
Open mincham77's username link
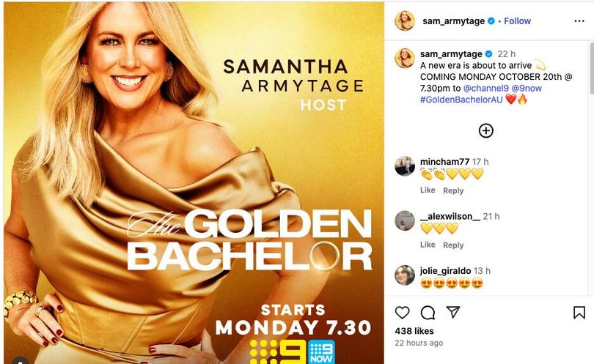point(444,162)
